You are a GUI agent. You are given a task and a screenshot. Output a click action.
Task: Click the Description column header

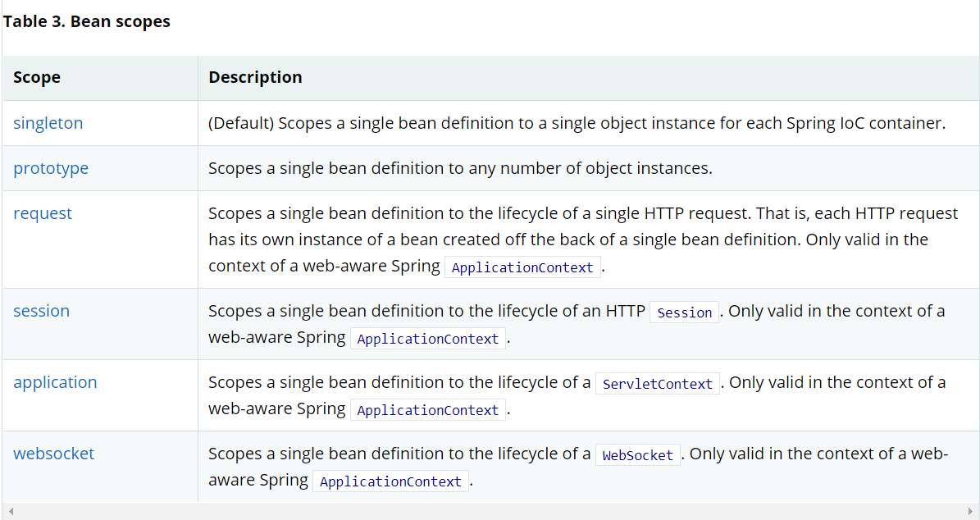[x=255, y=78]
